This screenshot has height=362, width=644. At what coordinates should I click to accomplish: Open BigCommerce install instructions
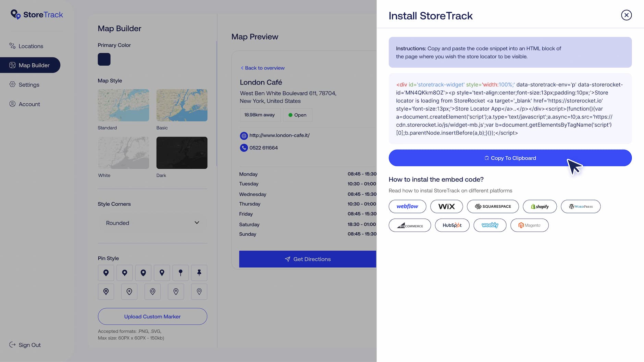click(x=410, y=225)
